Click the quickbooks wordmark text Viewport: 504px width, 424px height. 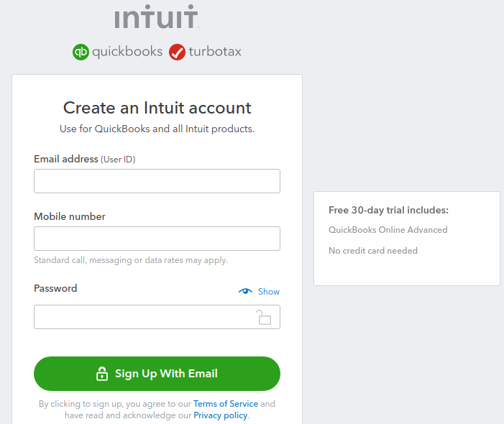(x=127, y=52)
